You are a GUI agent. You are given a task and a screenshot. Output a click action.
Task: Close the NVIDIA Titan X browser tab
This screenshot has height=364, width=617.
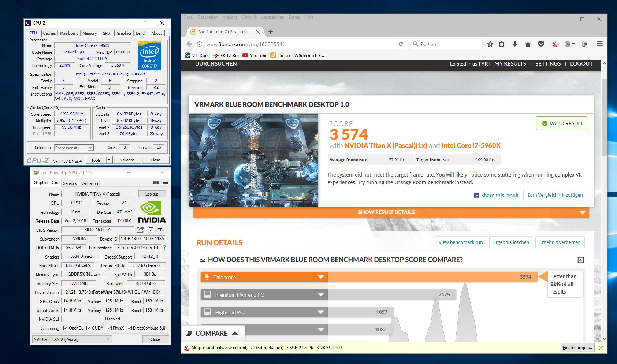[x=258, y=32]
